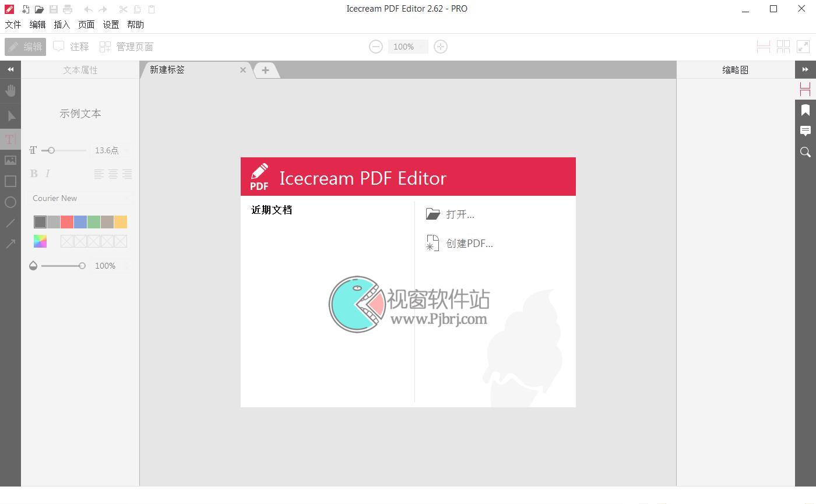This screenshot has height=504, width=816.
Task: Pick the dark gray color swatch
Action: (40, 222)
